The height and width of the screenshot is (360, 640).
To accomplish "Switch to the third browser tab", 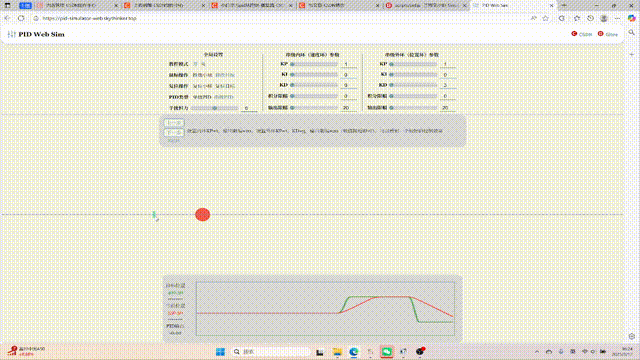I will pos(251,5).
